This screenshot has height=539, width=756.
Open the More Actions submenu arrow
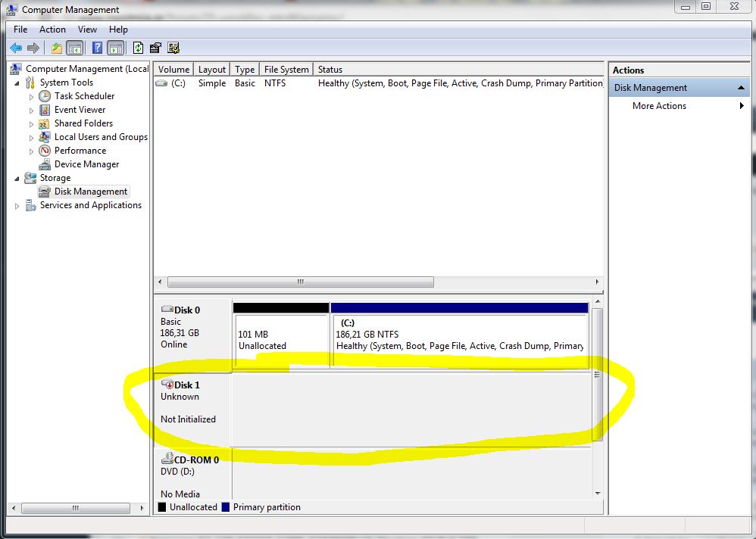pyautogui.click(x=742, y=105)
